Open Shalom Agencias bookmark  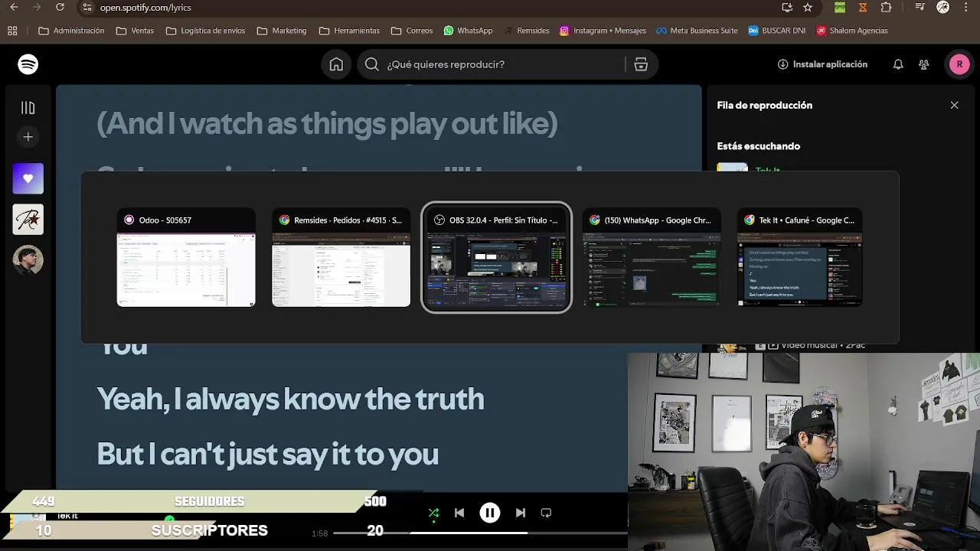[852, 31]
